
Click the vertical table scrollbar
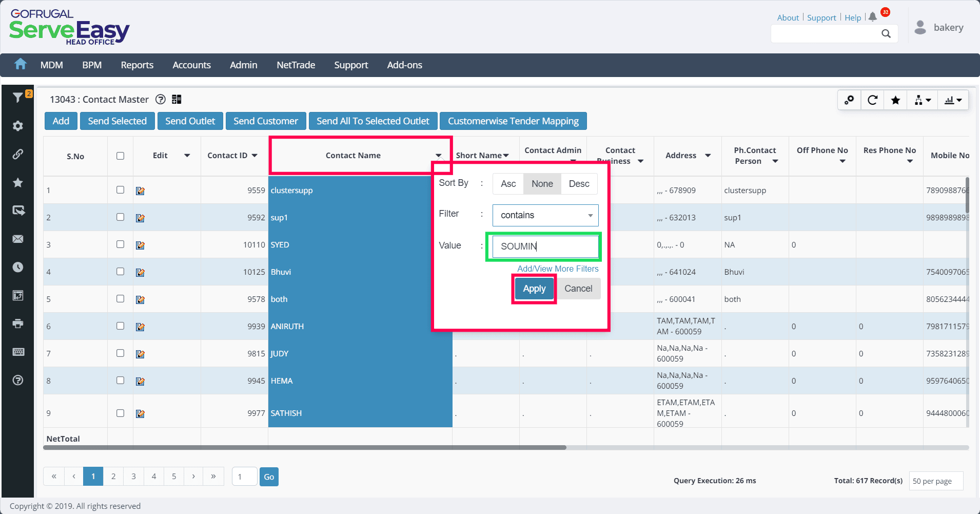point(968,195)
